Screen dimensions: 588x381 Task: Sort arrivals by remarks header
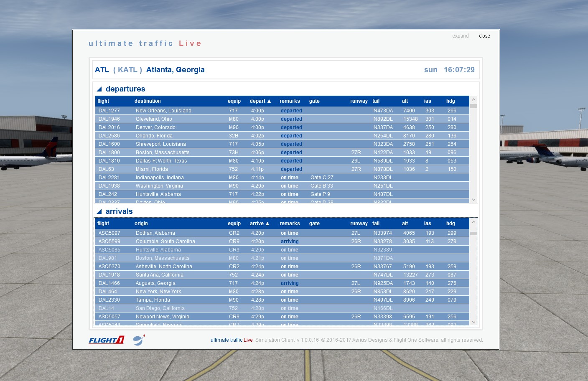click(290, 224)
